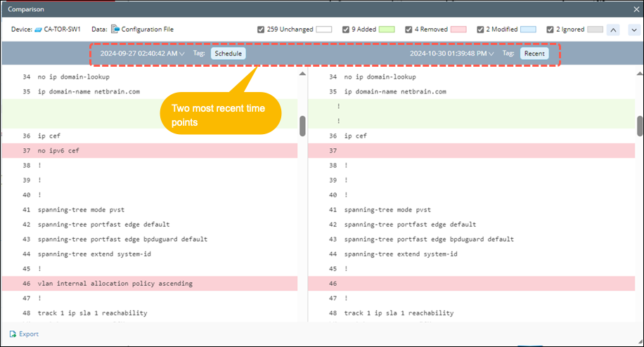The width and height of the screenshot is (644, 347).
Task: Jump to next difference with down arrow
Action: click(x=631, y=30)
